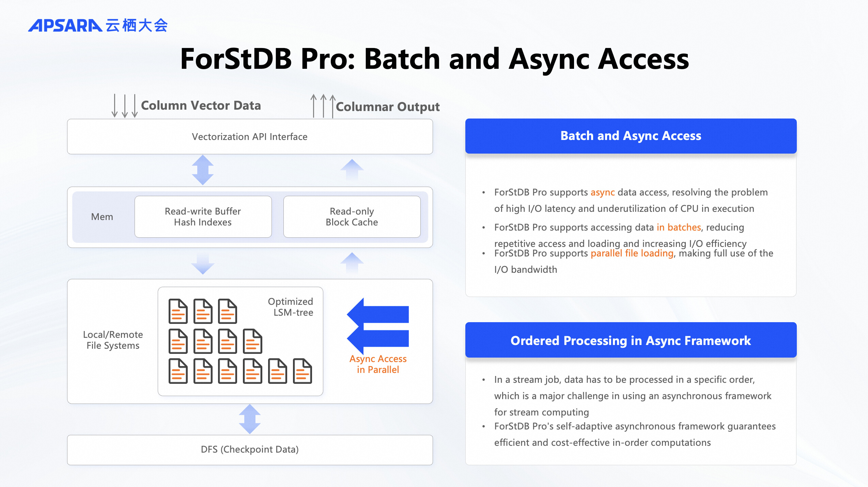
Task: Click the DFS (Checkpoint Data) box
Action: (250, 450)
